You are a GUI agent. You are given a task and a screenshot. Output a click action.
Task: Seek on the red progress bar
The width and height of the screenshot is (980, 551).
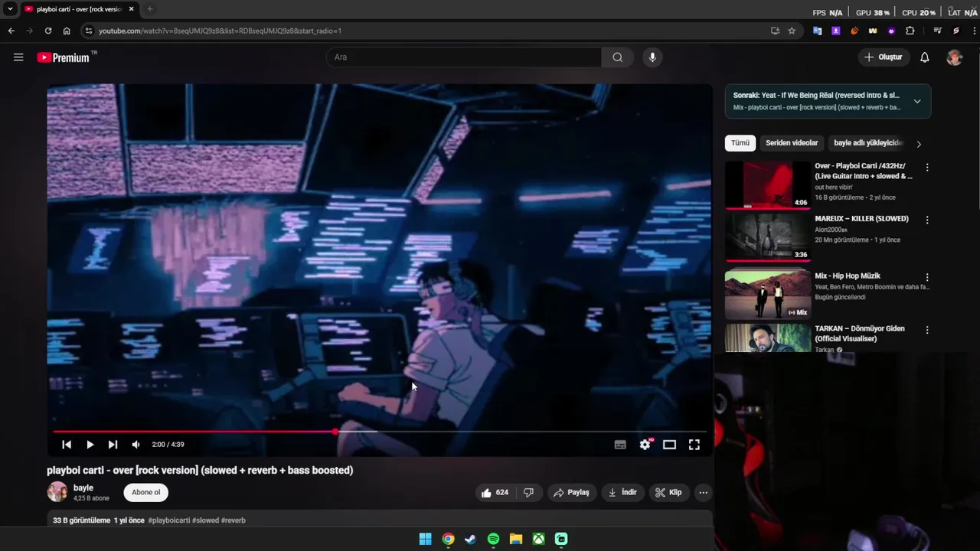[x=380, y=432]
